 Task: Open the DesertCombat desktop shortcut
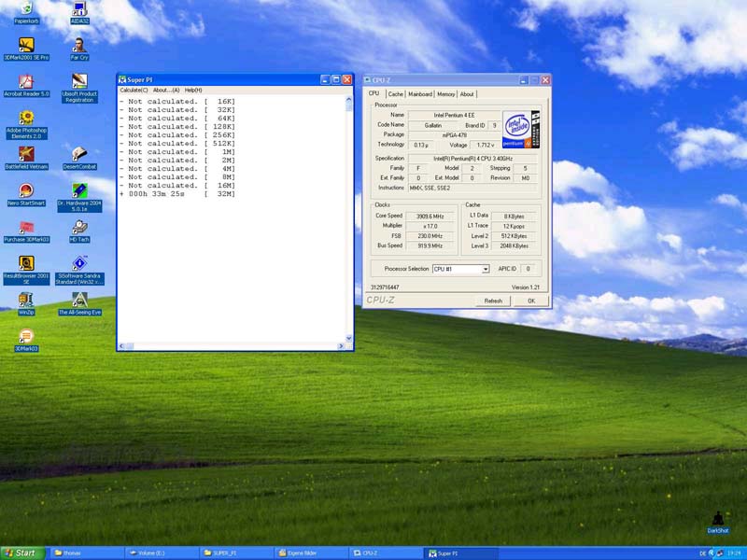[79, 158]
